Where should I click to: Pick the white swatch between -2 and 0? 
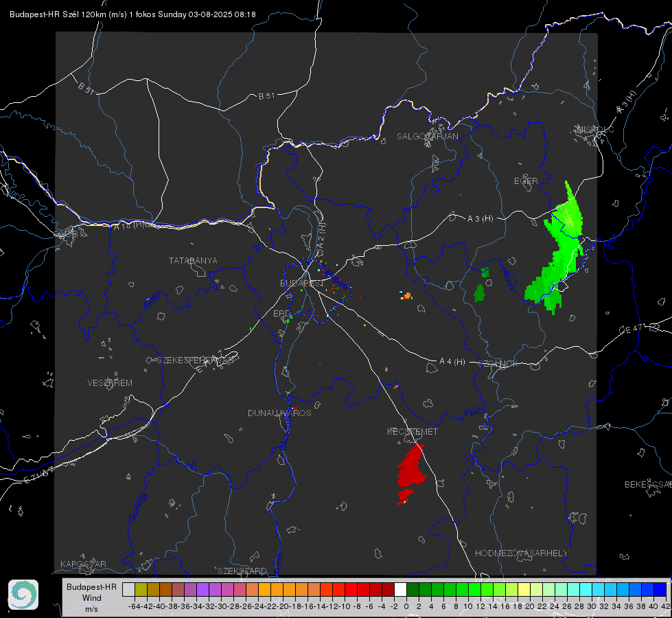pyautogui.click(x=400, y=589)
